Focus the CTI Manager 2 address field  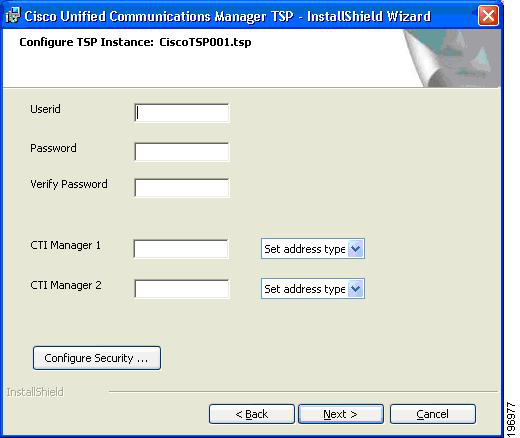182,288
